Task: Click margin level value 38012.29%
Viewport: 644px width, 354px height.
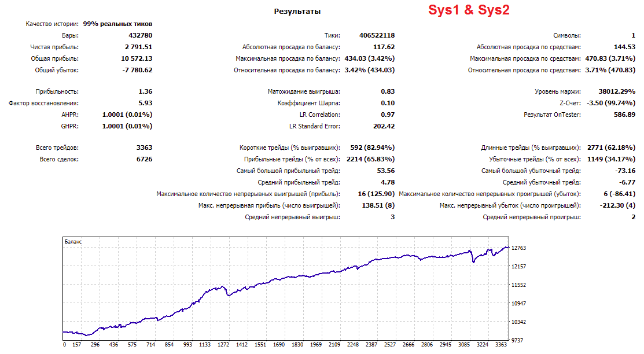Action: (x=617, y=91)
